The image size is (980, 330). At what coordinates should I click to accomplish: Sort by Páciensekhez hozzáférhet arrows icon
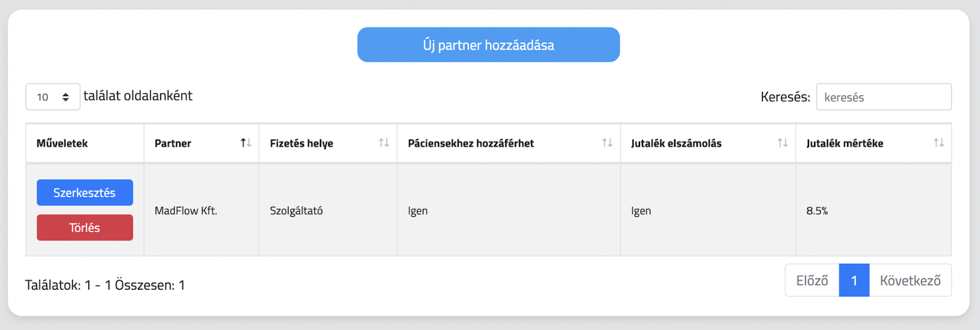point(607,143)
